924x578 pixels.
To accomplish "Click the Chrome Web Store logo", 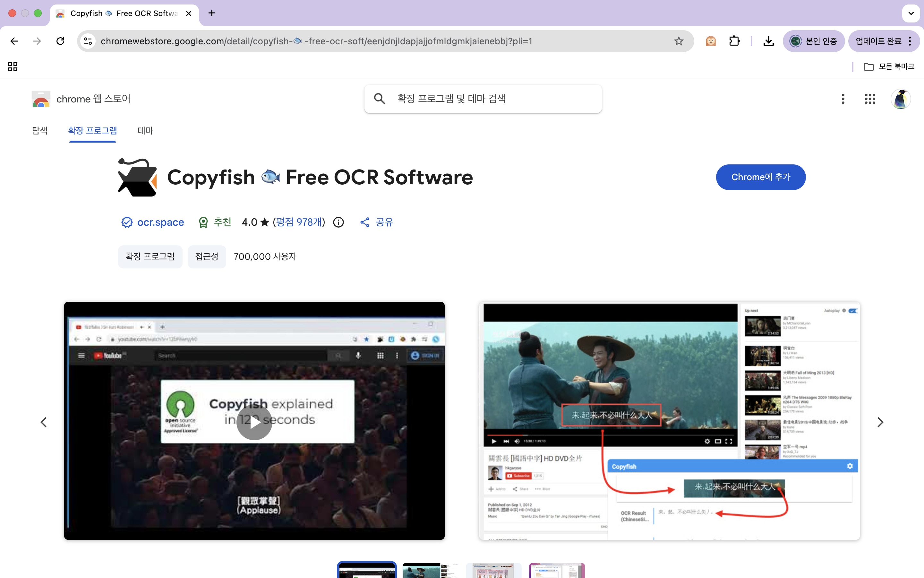I will click(41, 99).
